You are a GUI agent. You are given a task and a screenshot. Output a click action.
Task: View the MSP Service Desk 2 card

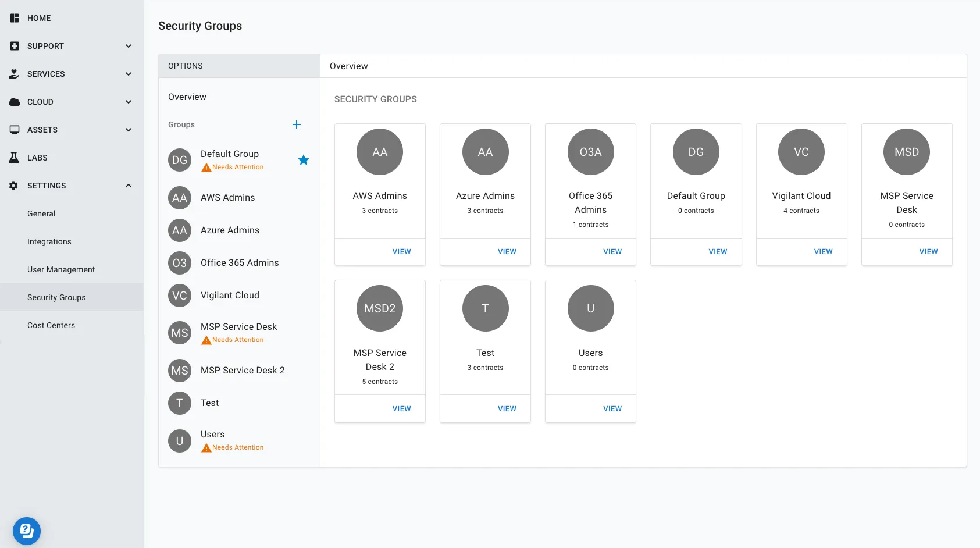[x=402, y=409]
